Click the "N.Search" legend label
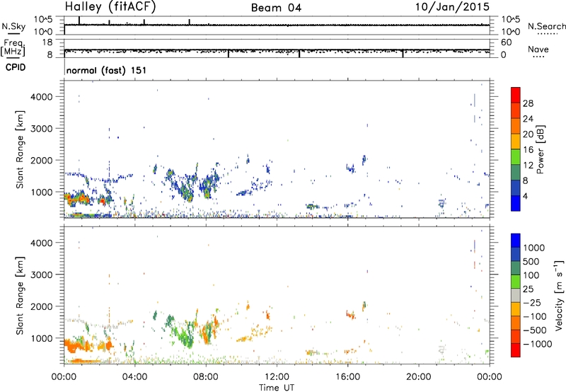This screenshot has width=566, height=392. coord(546,26)
